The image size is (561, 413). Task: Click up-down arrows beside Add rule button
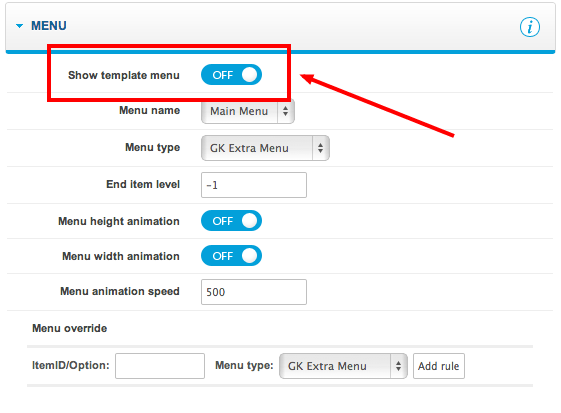399,366
